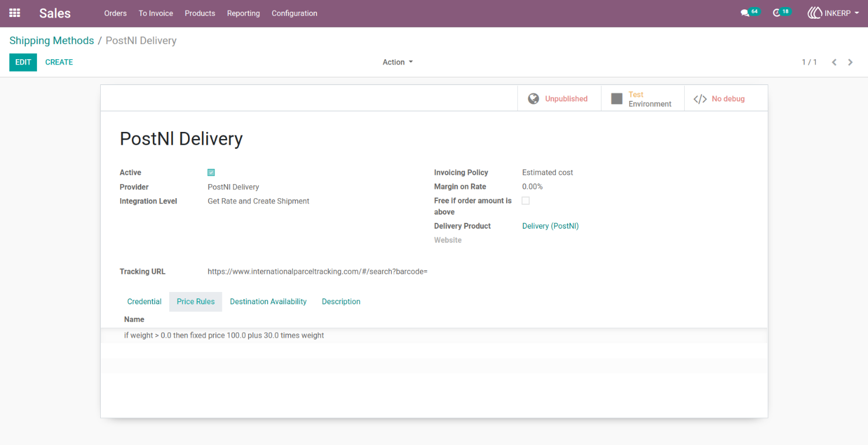Click the PostNl Delivery record title
The image size is (868, 445).
pos(181,138)
